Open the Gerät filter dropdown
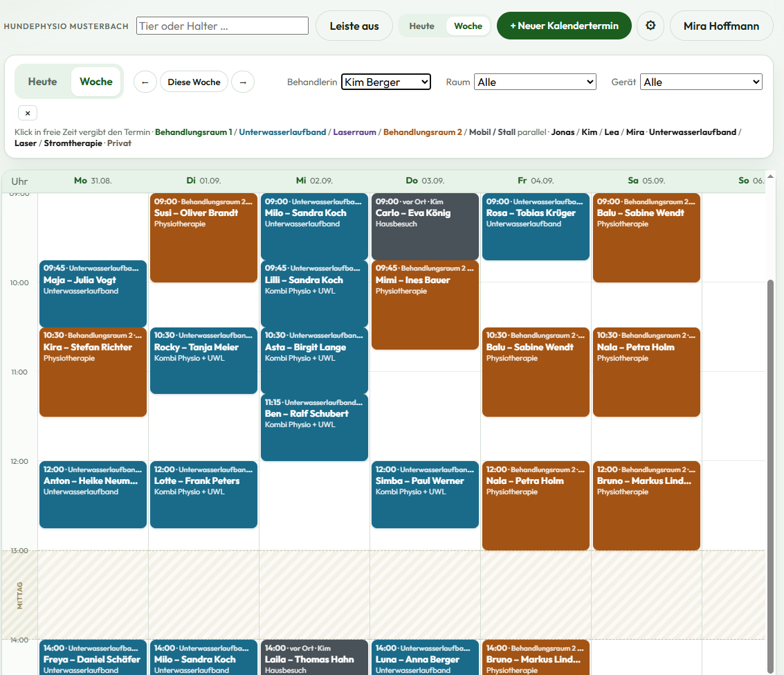784x675 pixels. coord(701,82)
